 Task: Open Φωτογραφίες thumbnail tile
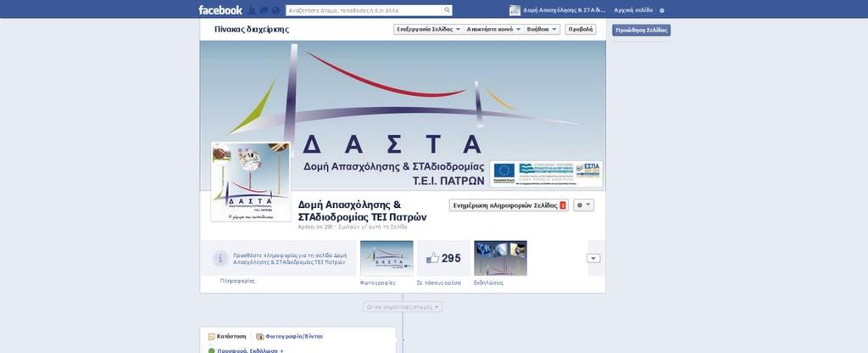pos(387,258)
